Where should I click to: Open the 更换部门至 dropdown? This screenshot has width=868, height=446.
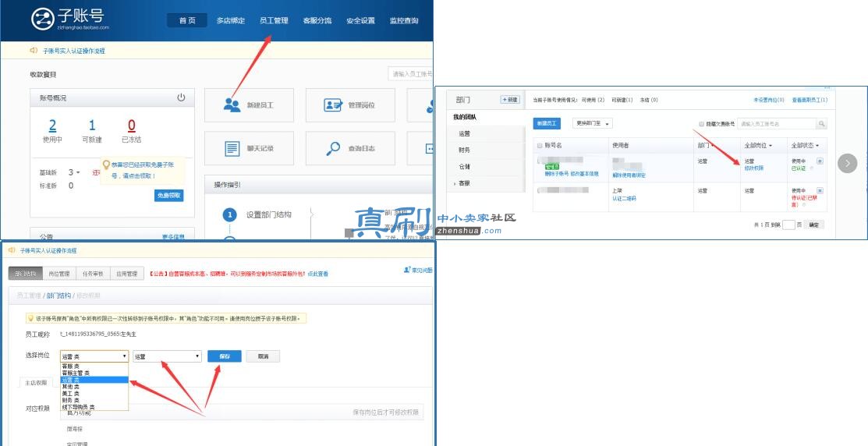593,123
